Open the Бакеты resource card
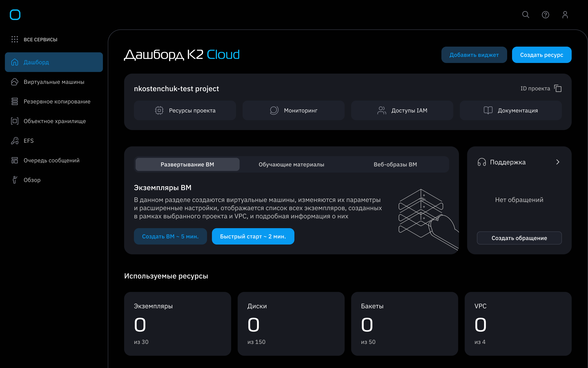Viewport: 588px width, 368px height. tap(404, 324)
